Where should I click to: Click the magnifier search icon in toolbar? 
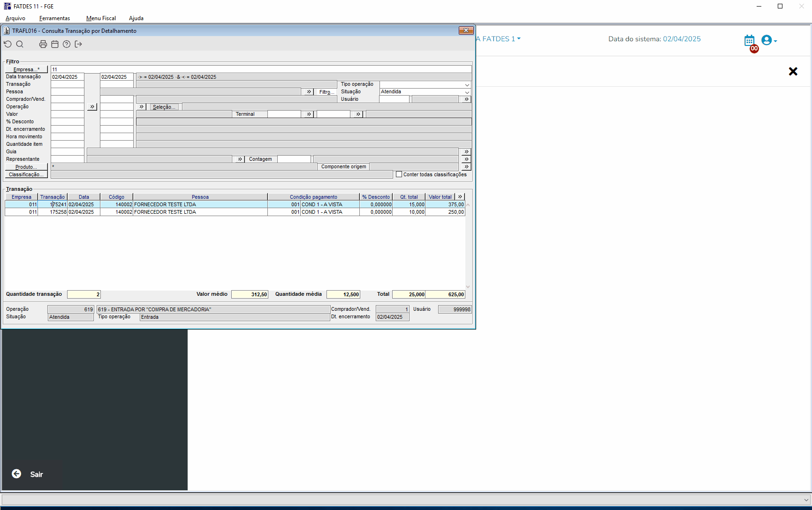click(x=20, y=44)
